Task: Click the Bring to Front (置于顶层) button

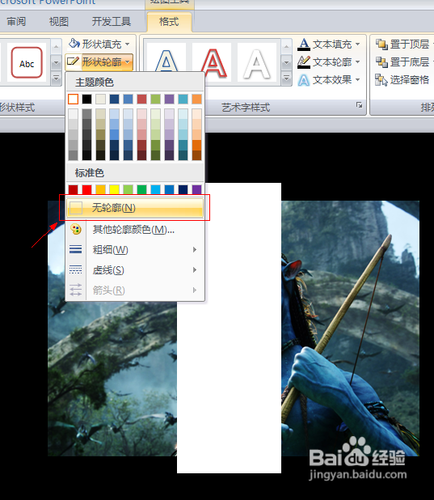Action: pyautogui.click(x=403, y=44)
